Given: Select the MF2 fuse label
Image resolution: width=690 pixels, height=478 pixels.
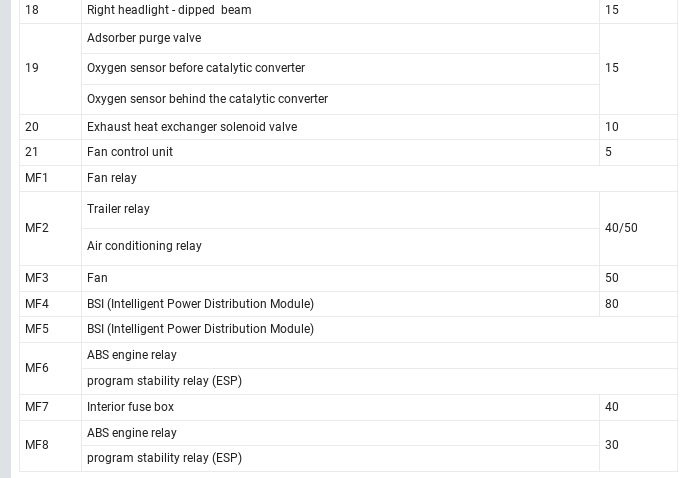Looking at the screenshot, I should [37, 228].
